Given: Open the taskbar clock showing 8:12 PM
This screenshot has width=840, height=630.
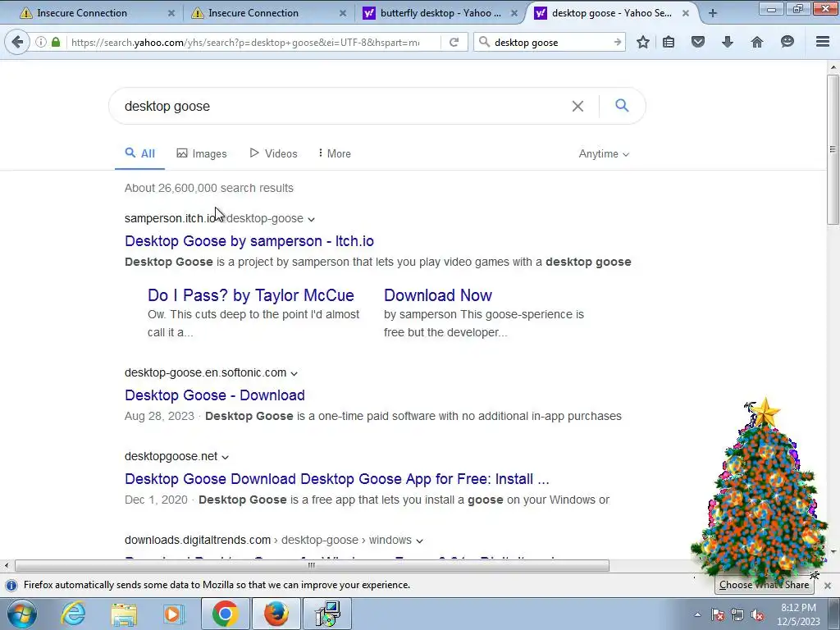Looking at the screenshot, I should pos(798,614).
